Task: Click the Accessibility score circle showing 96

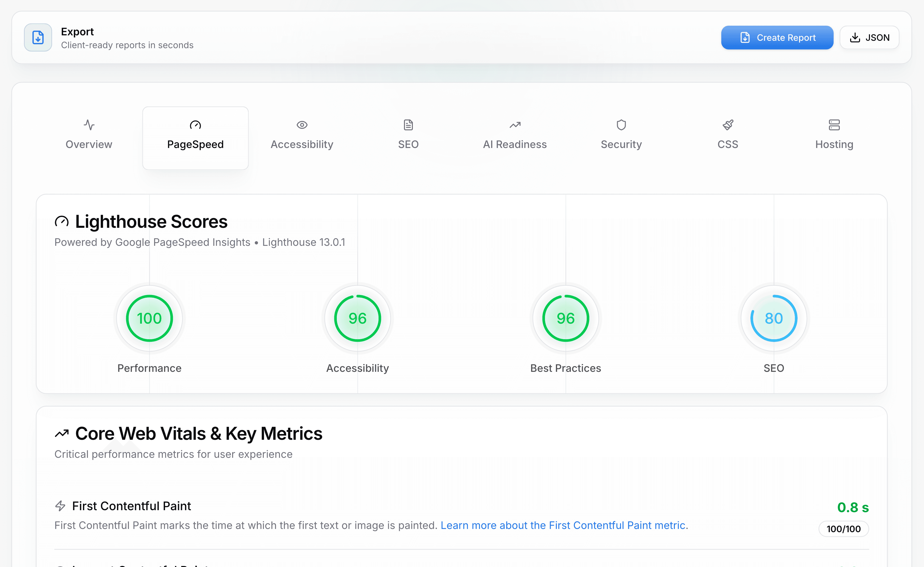Action: pyautogui.click(x=357, y=318)
